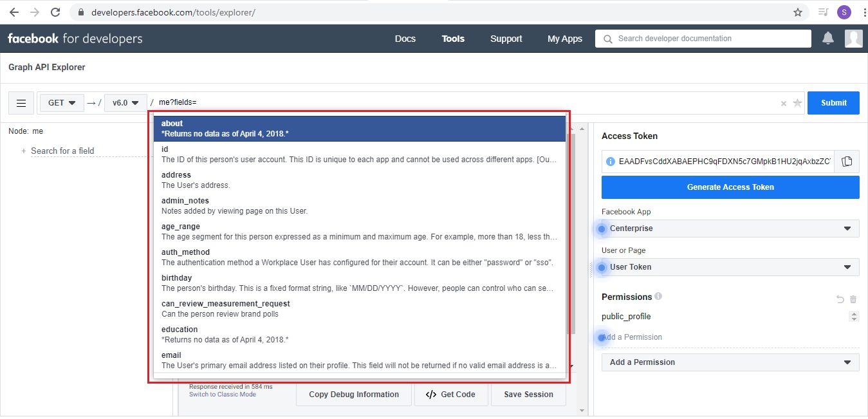Adjust the public_profile permission stepper
Image resolution: width=868 pixels, height=419 pixels.
click(x=854, y=317)
